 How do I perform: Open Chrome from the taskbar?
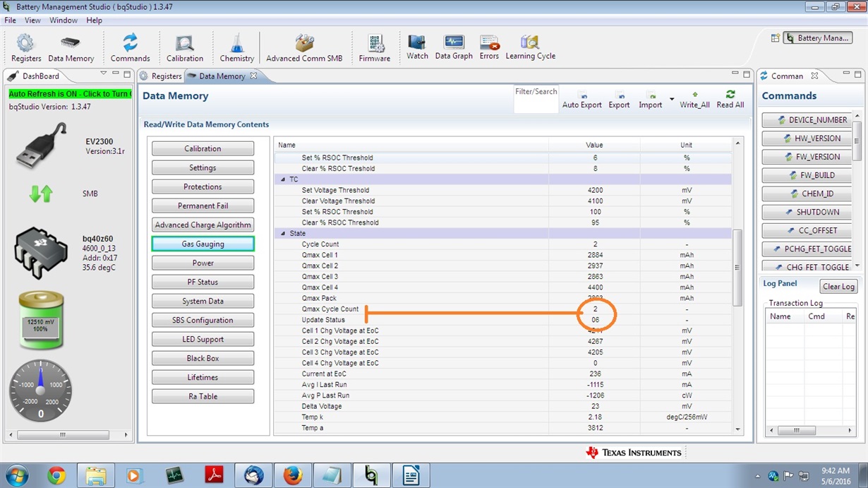[56, 476]
